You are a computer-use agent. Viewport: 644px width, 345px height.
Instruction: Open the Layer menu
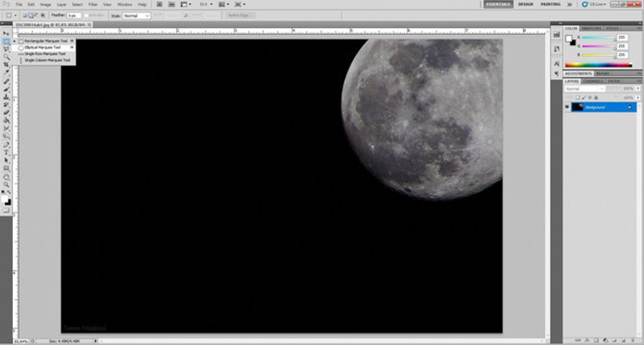click(x=62, y=5)
